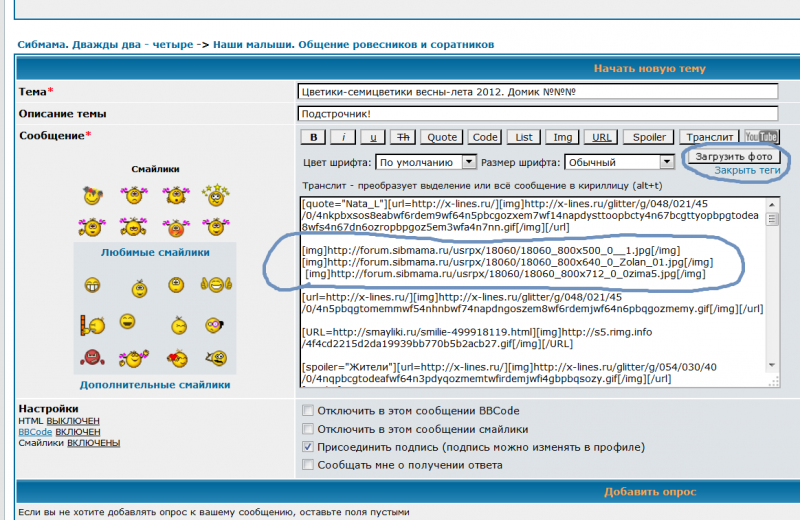Apply bold with the B button
Viewport: 800px width, 520px height.
click(x=313, y=137)
